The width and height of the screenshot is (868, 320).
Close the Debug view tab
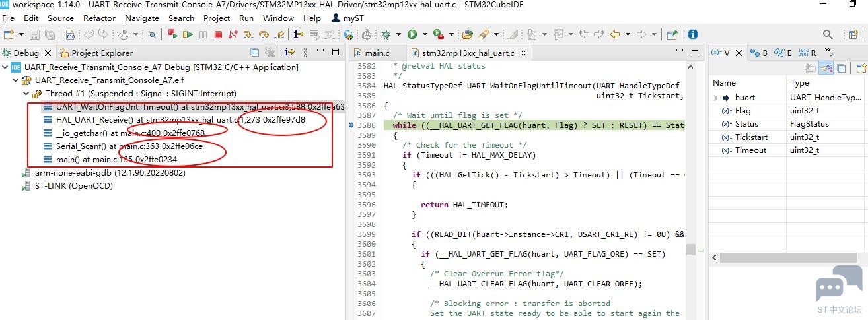coord(48,53)
